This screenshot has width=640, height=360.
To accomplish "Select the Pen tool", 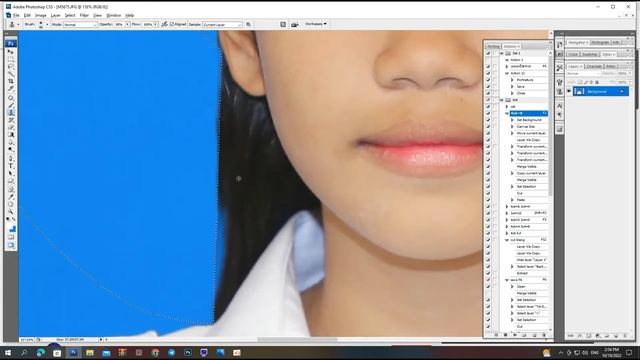I will (x=11, y=158).
